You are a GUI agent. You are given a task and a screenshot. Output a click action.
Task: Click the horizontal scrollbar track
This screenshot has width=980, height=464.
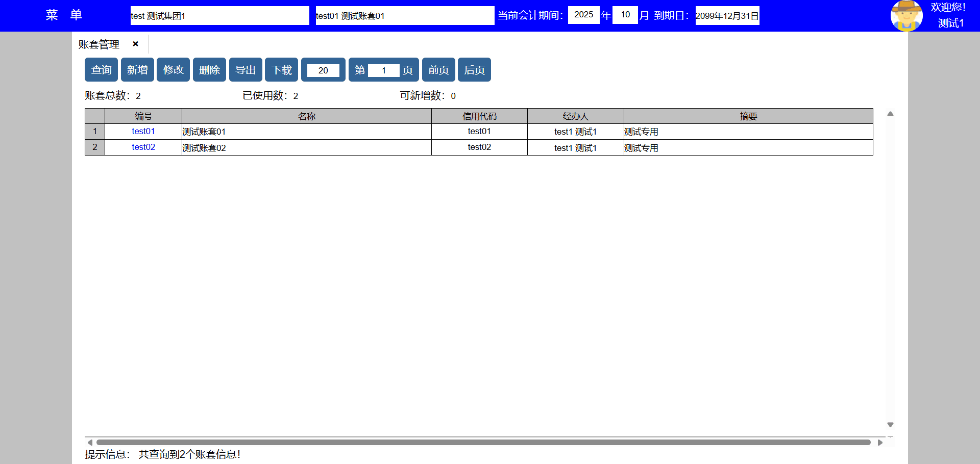pyautogui.click(x=483, y=443)
